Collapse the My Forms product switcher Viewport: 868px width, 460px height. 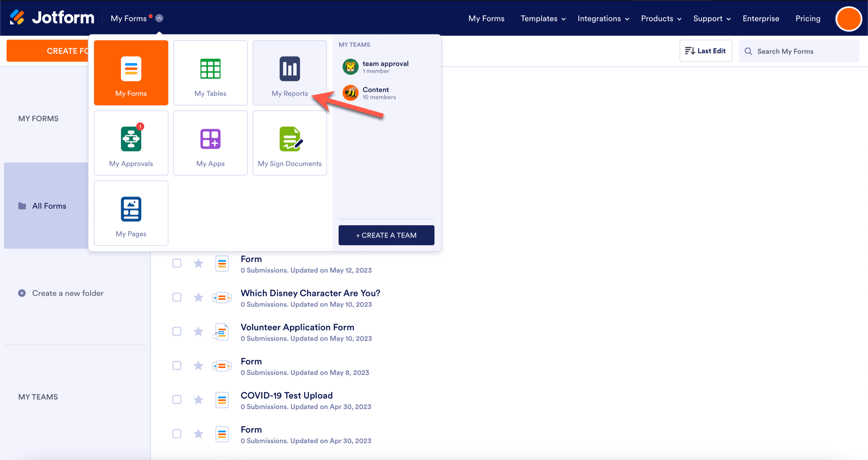159,18
